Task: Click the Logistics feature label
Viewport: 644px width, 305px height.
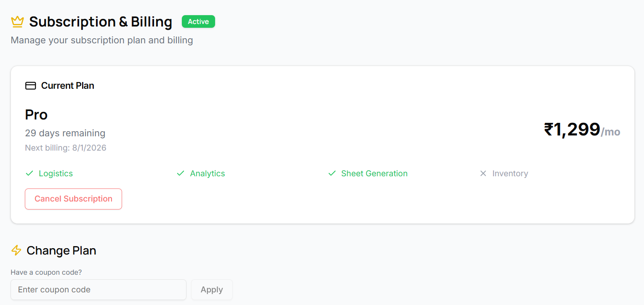Action: point(56,173)
